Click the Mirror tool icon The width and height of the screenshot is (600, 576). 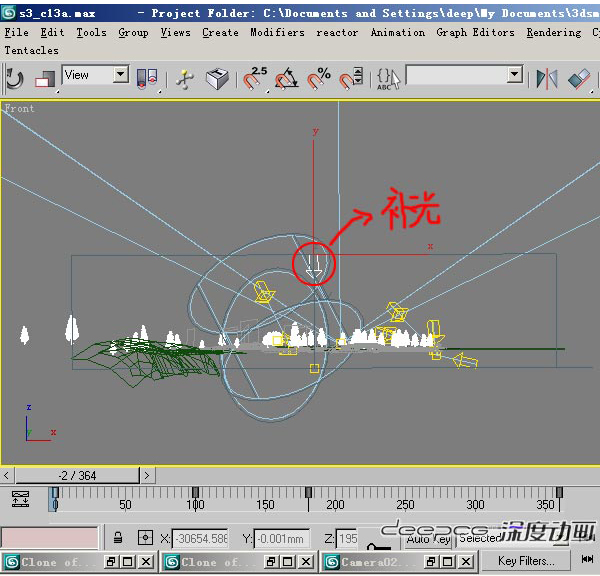coord(547,79)
